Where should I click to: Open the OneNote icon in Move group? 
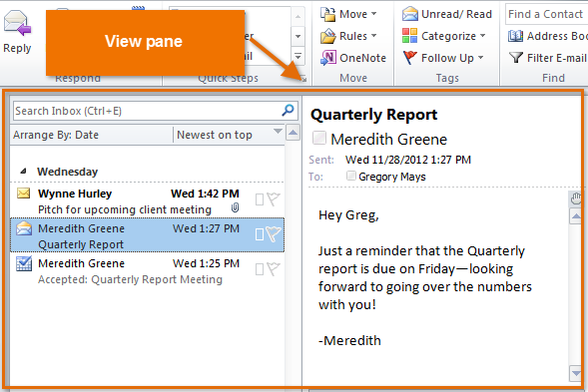click(328, 58)
